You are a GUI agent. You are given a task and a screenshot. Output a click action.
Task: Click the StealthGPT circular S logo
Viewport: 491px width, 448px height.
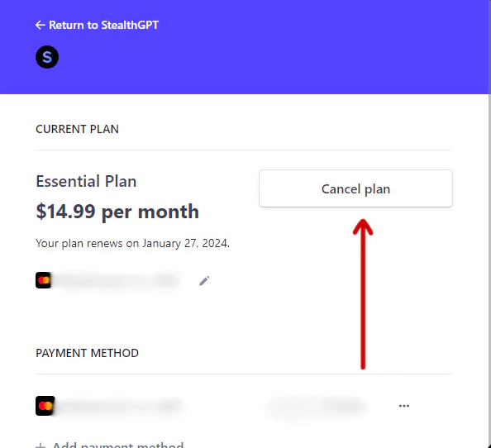[x=47, y=57]
